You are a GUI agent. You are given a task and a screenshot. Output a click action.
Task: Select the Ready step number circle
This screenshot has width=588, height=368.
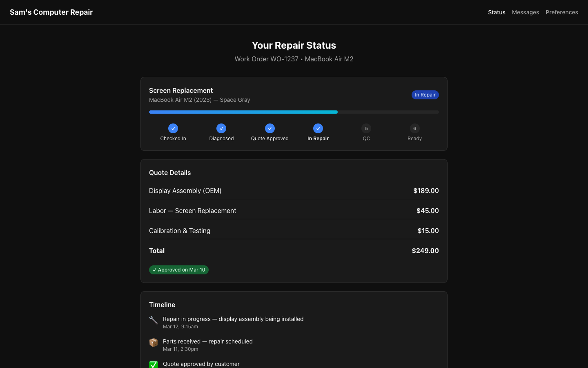[415, 128]
